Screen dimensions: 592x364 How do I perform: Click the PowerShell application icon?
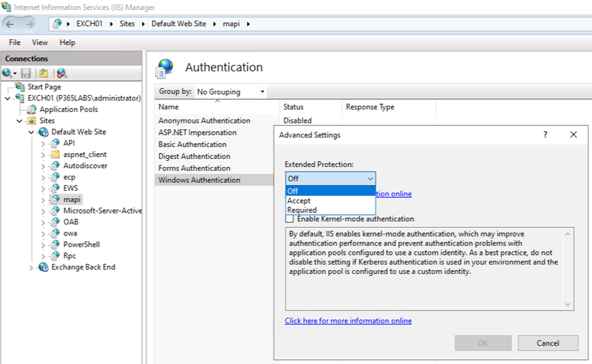coord(55,244)
